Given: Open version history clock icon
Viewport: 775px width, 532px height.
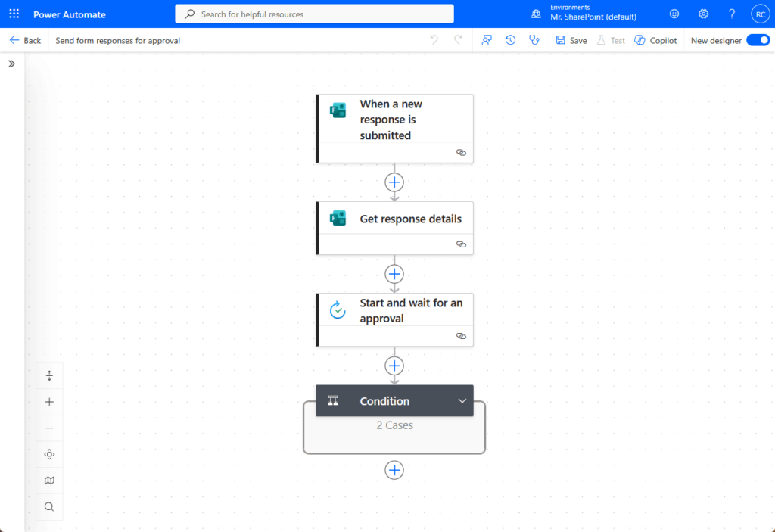Looking at the screenshot, I should [x=511, y=40].
